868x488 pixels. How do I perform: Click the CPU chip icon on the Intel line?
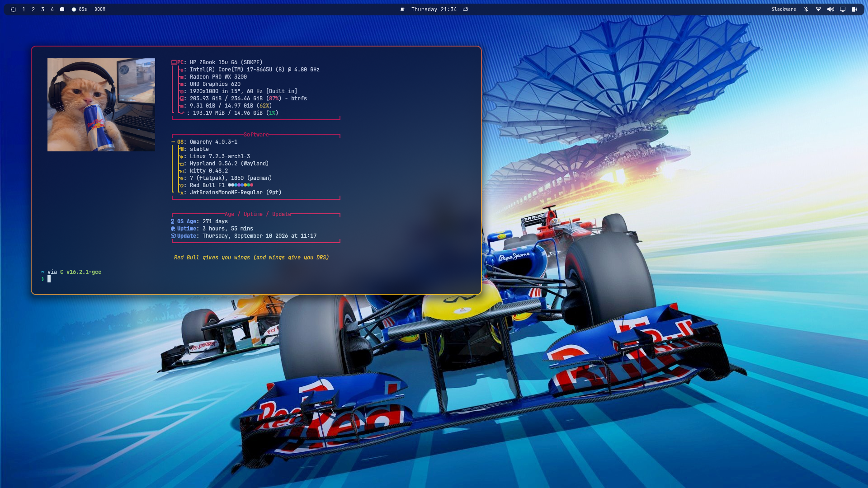point(182,70)
